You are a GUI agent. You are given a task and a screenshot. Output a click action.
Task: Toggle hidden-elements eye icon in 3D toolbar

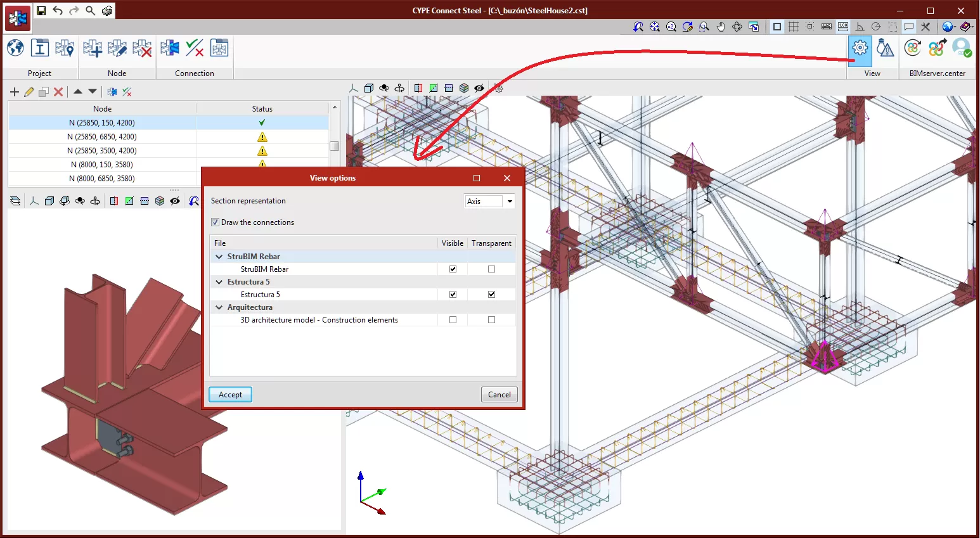point(479,88)
